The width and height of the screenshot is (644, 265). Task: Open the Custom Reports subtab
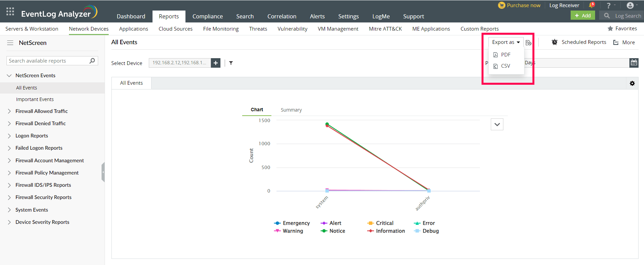point(480,29)
